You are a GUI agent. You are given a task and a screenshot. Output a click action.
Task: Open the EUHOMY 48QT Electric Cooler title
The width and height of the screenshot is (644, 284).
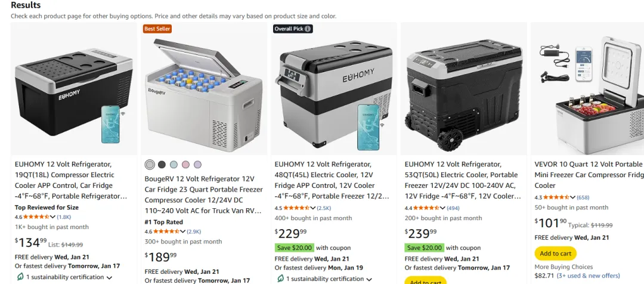coord(333,180)
